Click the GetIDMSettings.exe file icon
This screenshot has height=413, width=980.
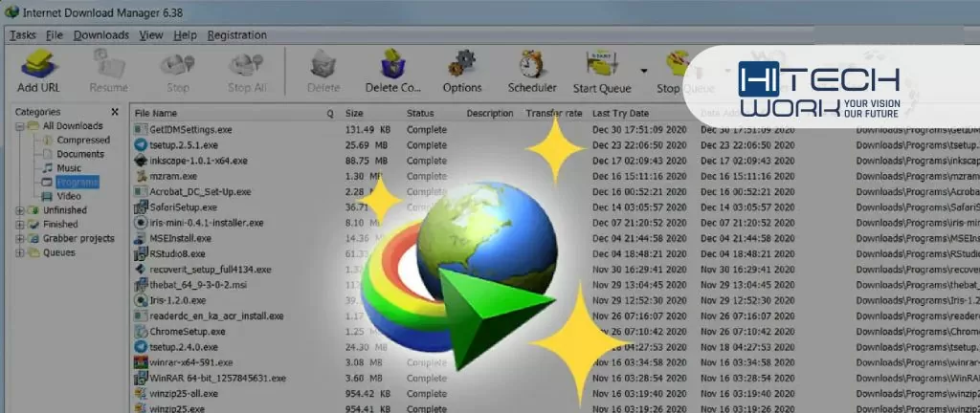tap(141, 130)
